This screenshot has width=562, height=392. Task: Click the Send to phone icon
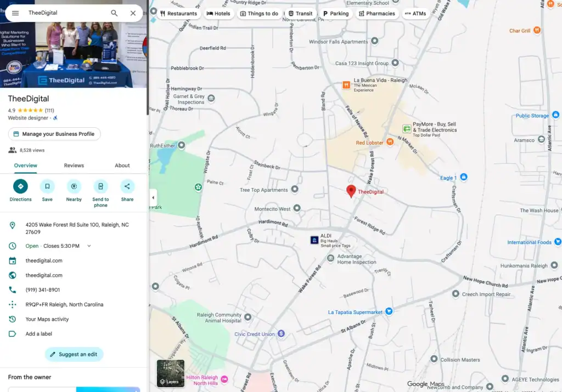[100, 187]
